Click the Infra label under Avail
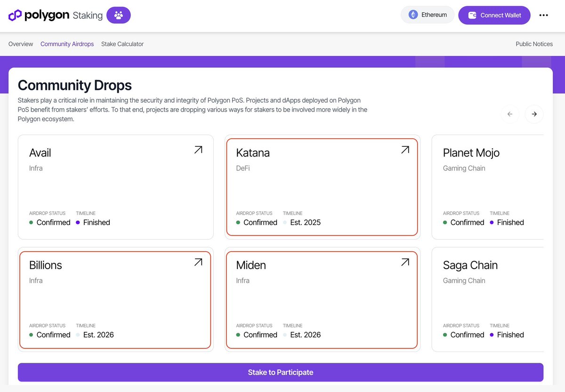 point(36,168)
